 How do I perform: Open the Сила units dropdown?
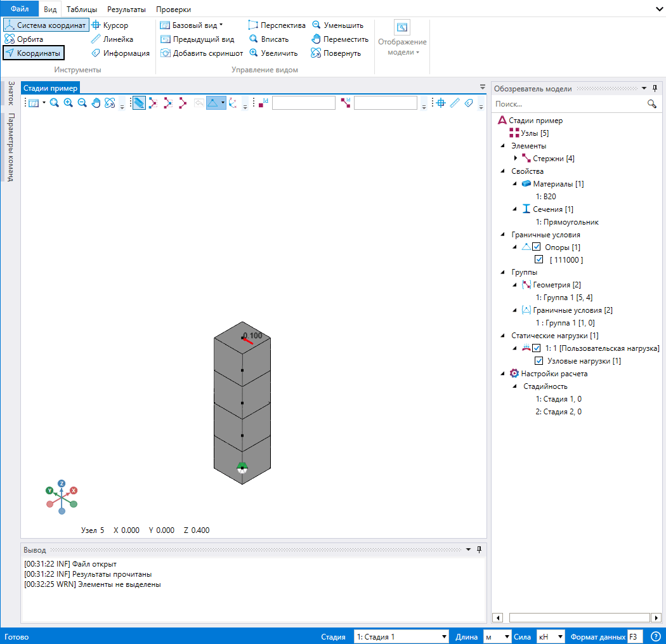click(551, 636)
